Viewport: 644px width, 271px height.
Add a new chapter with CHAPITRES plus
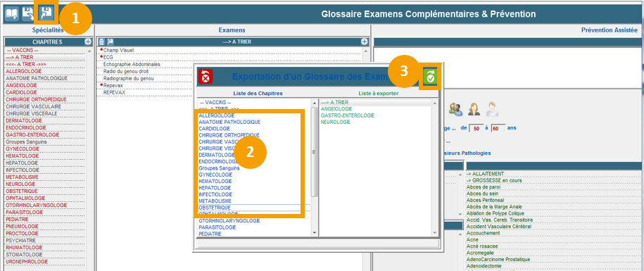(88, 42)
